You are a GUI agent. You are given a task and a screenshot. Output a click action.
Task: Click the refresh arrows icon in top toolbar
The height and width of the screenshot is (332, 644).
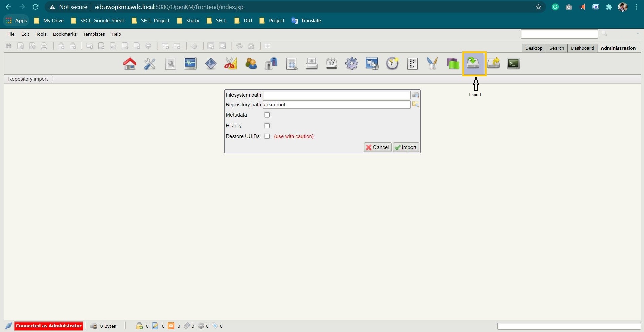[239, 46]
